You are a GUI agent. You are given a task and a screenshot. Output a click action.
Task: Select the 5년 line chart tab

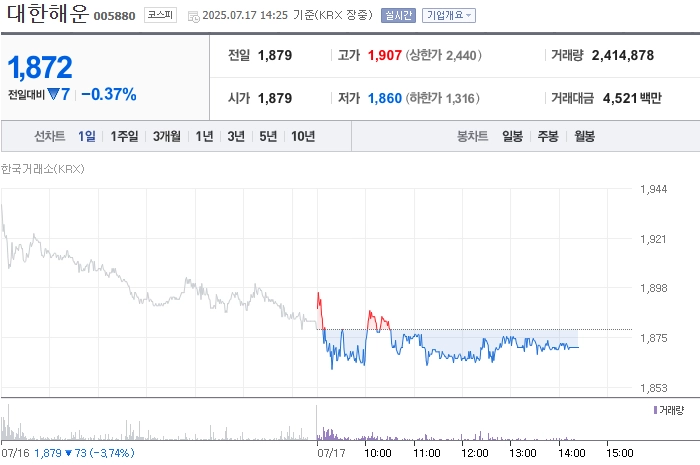point(268,136)
